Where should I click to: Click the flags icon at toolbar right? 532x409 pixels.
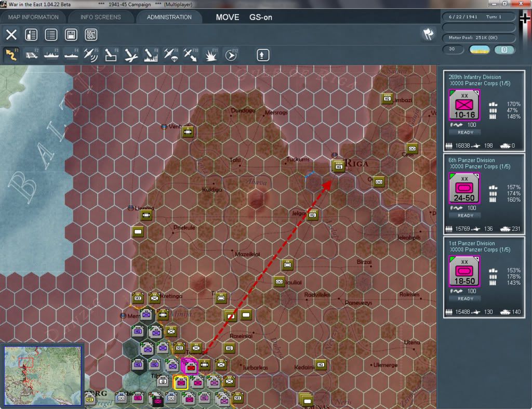[428, 34]
